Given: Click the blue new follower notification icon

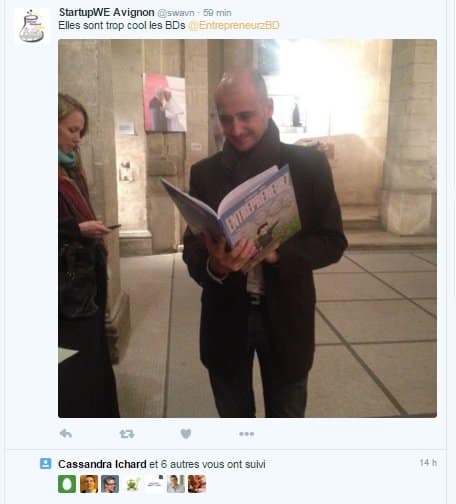Looking at the screenshot, I should point(45,464).
